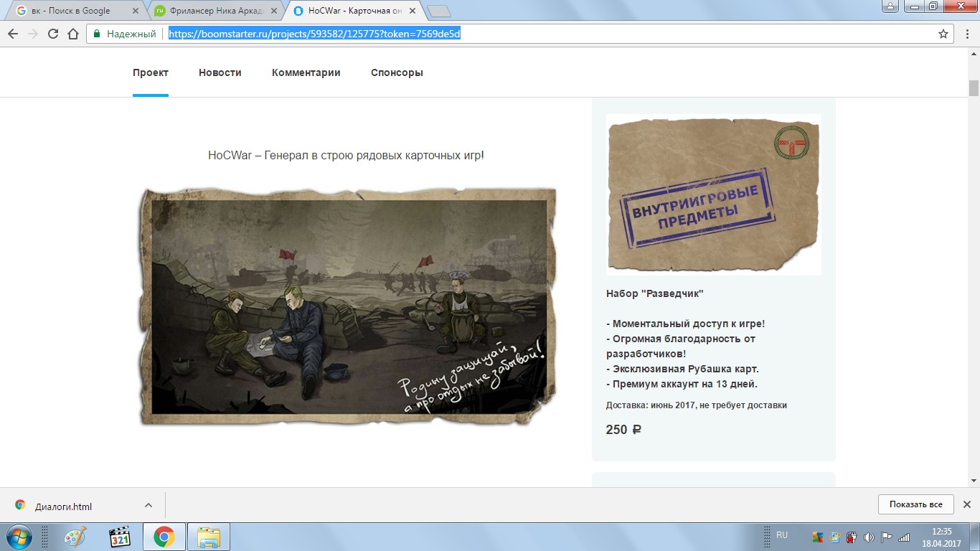Click the green secure padlock icon
This screenshot has width=980, height=551.
coord(97,34)
